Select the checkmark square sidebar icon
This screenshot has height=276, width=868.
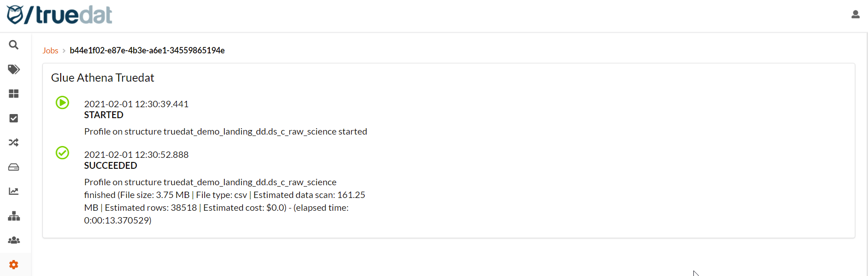(x=14, y=118)
